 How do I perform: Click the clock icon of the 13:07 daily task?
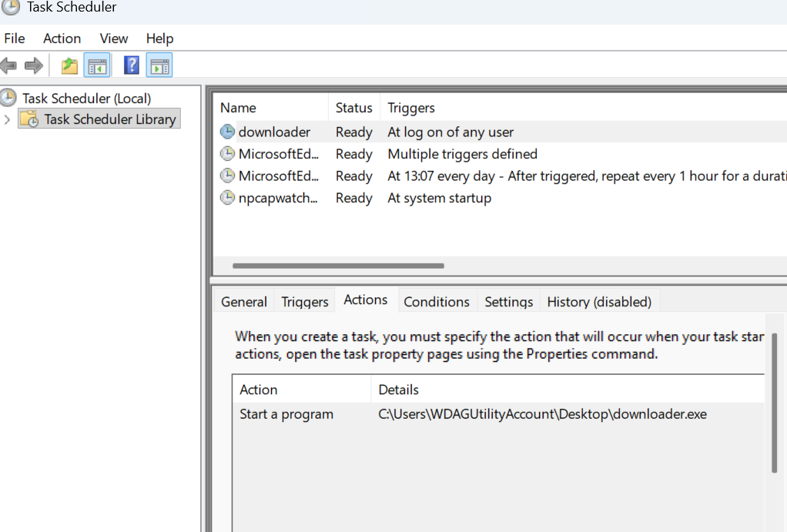pyautogui.click(x=227, y=176)
